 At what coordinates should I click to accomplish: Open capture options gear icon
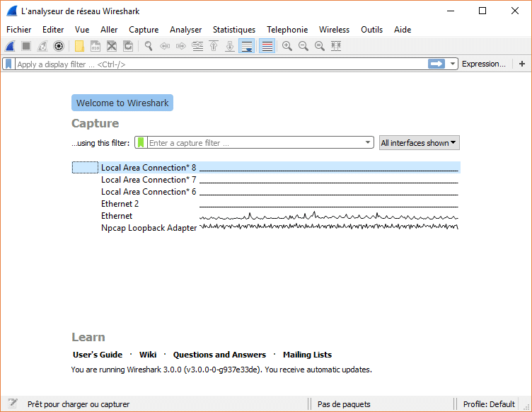click(x=59, y=46)
